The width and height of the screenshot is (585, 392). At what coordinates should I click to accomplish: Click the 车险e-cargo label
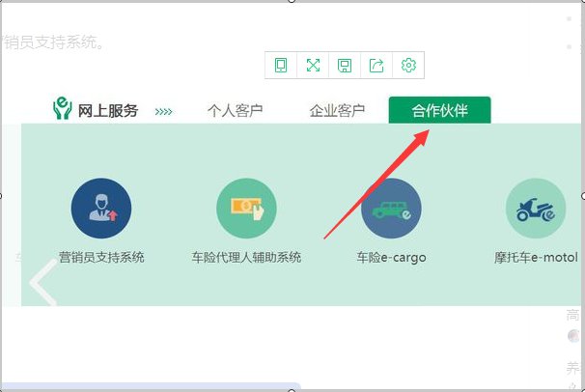(391, 258)
